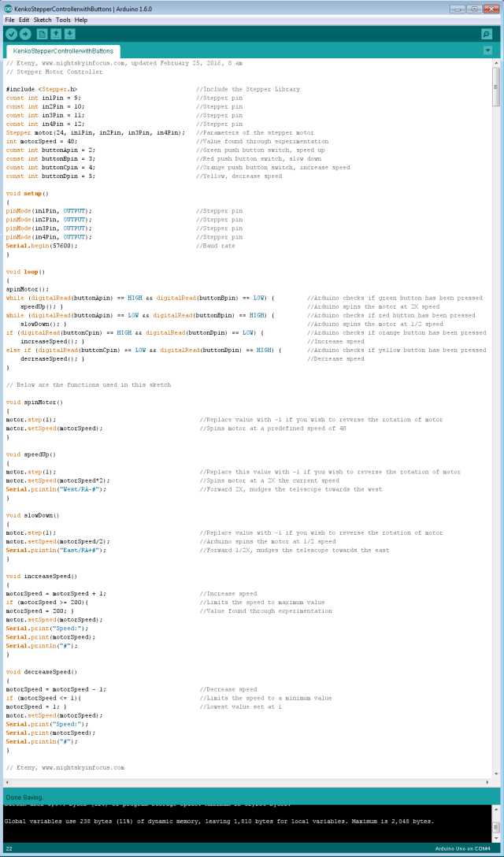The height and width of the screenshot is (857, 504).
Task: Click the 'void spinMotor()' definition
Action: [x=35, y=403]
